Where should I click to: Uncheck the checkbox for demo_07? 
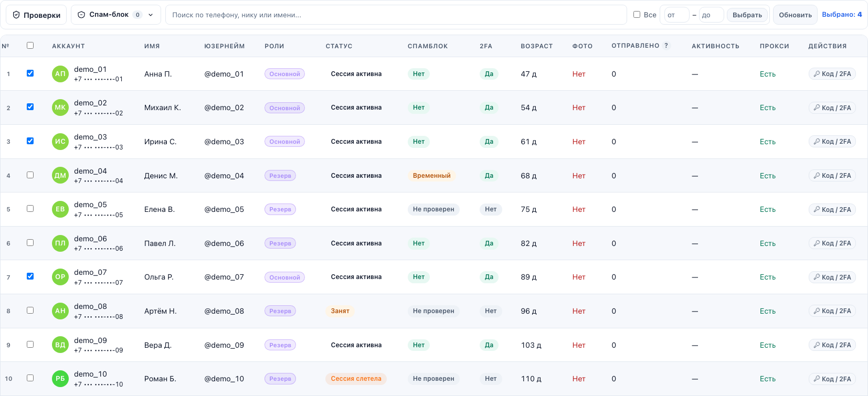(30, 276)
